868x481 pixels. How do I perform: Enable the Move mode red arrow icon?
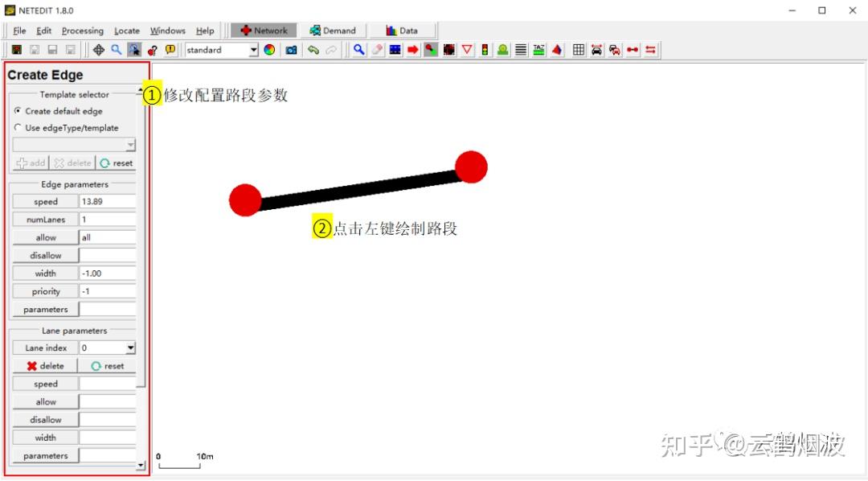click(x=413, y=50)
